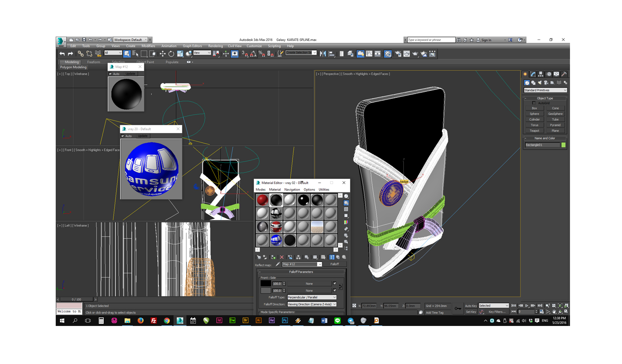
Task: Click the Undo arrow in main toolbar
Action: [62, 54]
